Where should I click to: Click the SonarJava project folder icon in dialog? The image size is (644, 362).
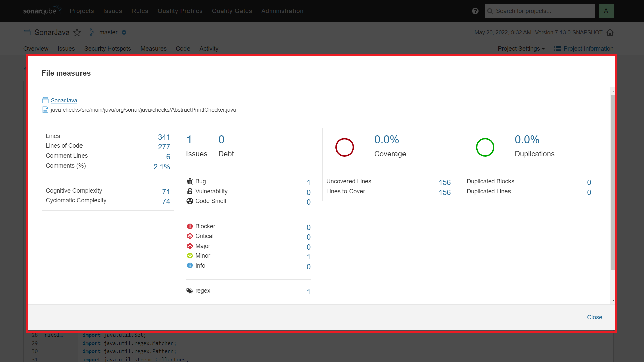[x=45, y=100]
